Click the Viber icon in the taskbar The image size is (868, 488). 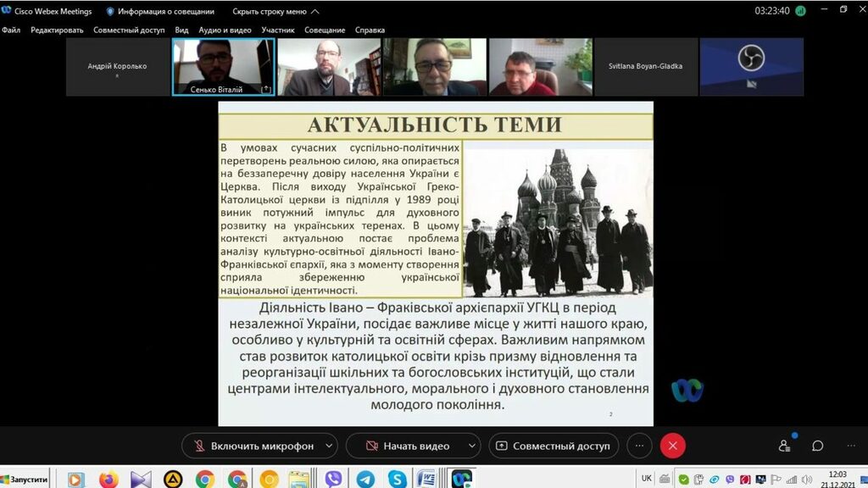tap(333, 480)
